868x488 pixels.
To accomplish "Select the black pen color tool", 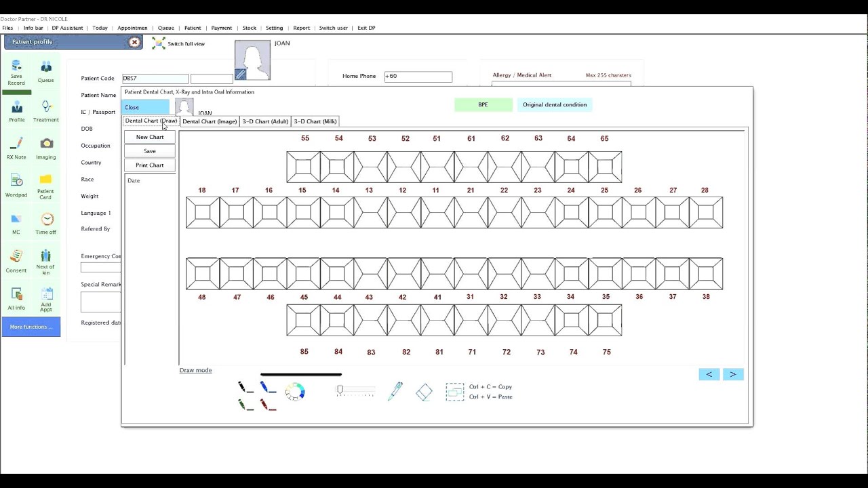I will coord(245,387).
